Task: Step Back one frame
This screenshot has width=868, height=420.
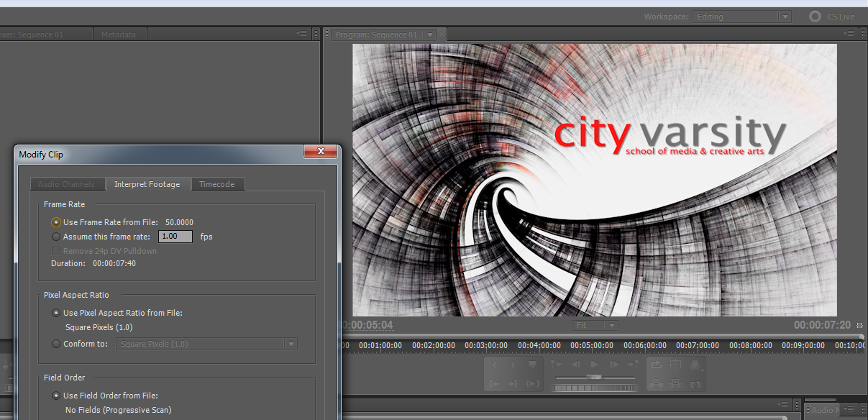Action: coord(575,364)
